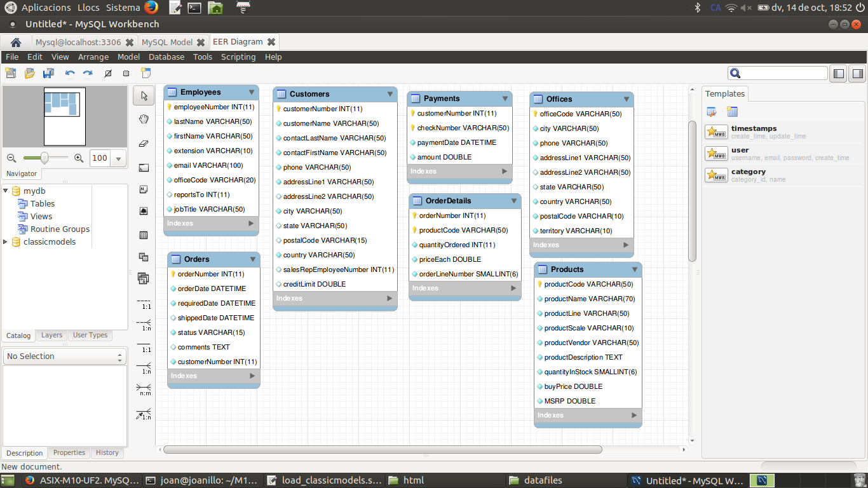Expand Indexes section of the Products table
The width and height of the screenshot is (868, 488).
click(634, 415)
